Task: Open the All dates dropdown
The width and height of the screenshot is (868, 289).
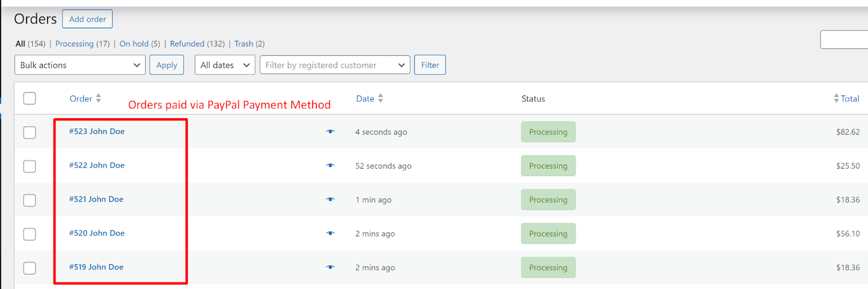Action: click(225, 65)
